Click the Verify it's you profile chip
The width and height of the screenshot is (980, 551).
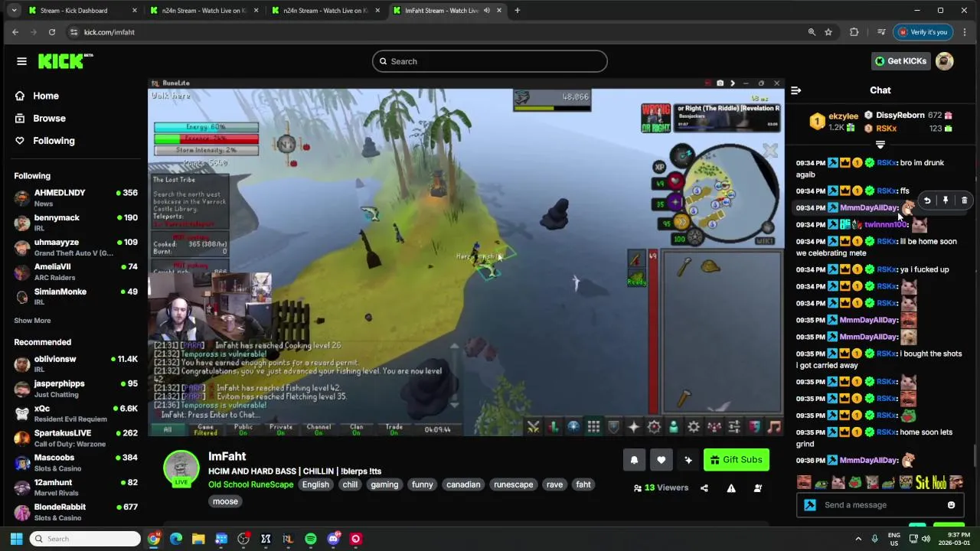[923, 32]
